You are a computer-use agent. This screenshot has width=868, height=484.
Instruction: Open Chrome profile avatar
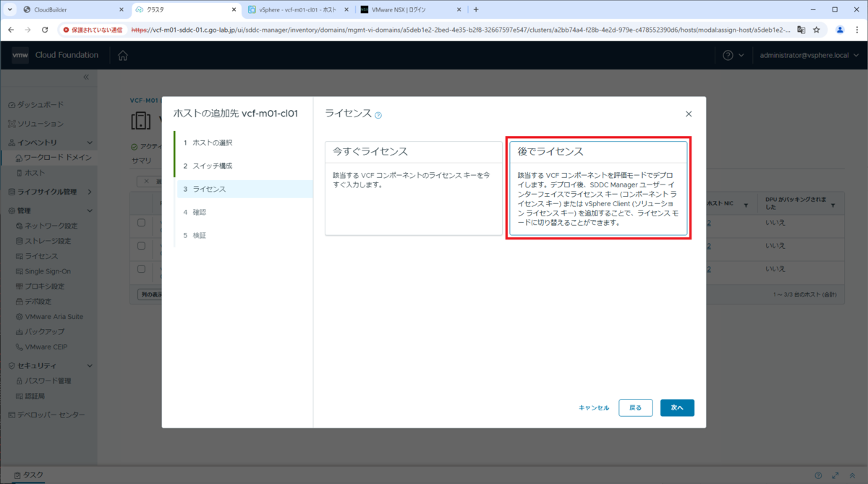tap(840, 30)
